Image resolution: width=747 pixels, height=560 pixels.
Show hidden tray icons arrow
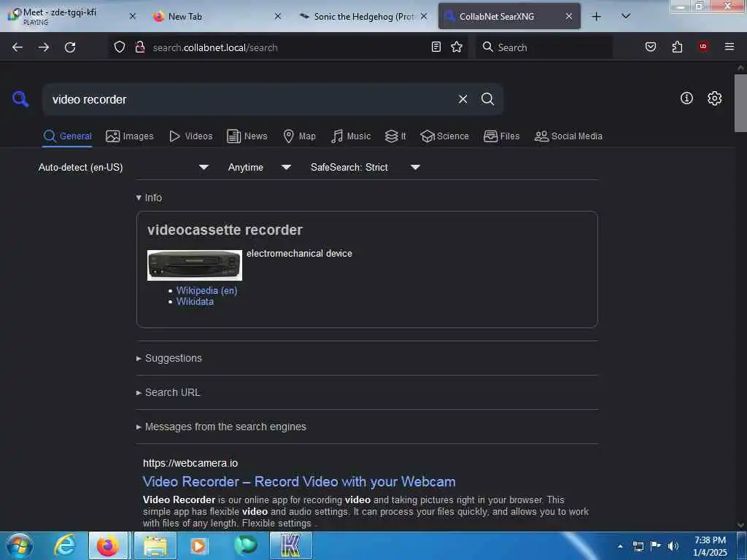click(620, 546)
